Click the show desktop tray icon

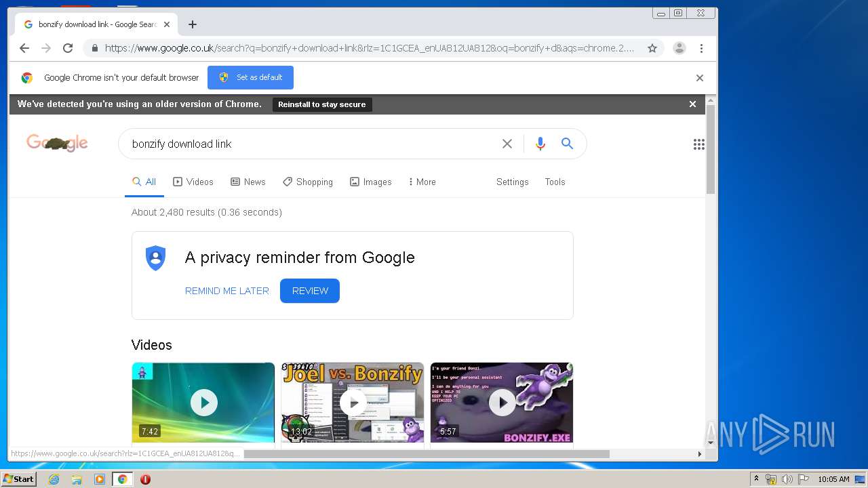pos(861,479)
